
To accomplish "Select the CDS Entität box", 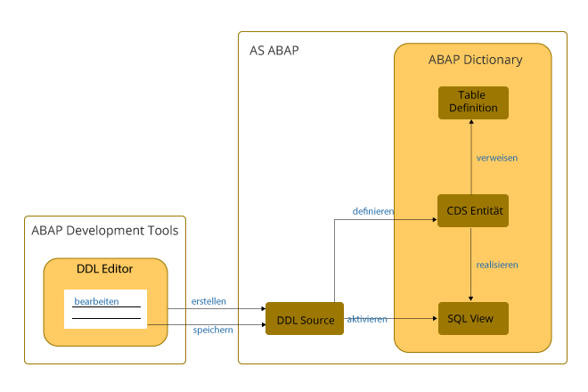I will click(473, 210).
